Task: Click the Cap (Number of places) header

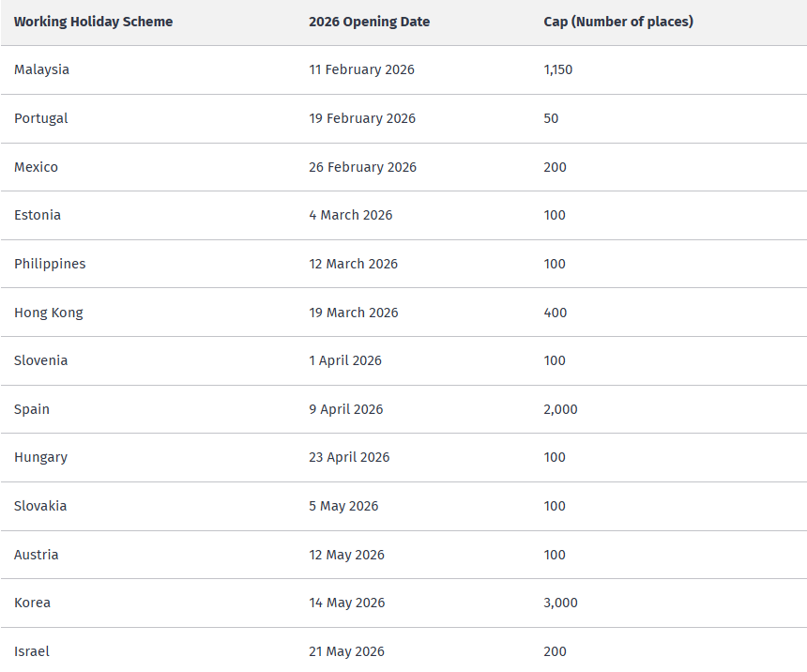Action: click(618, 22)
